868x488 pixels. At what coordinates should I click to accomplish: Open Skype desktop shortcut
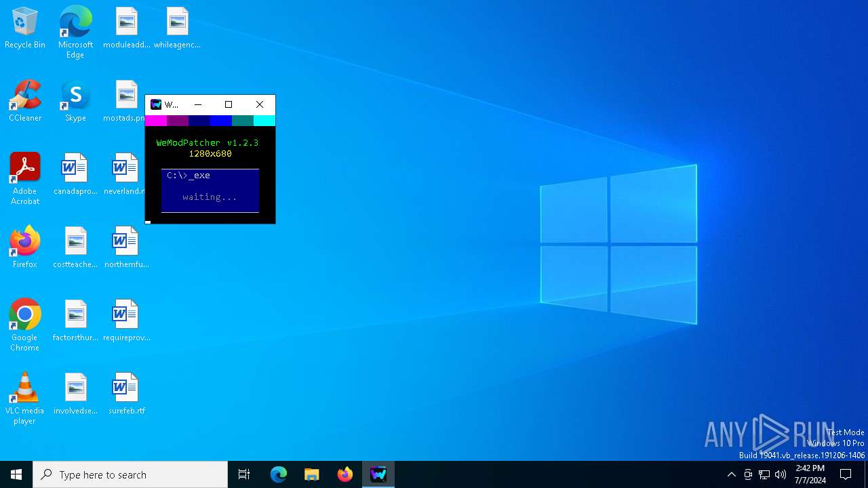[x=75, y=102]
